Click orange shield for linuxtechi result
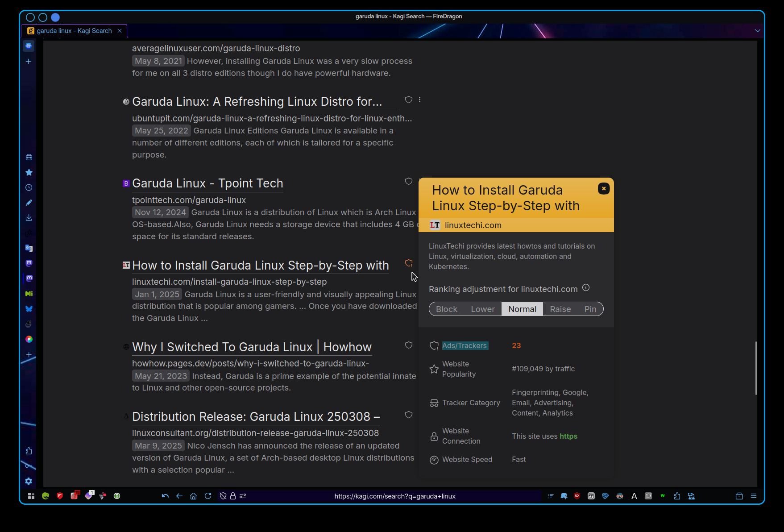784x532 pixels. coord(409,263)
